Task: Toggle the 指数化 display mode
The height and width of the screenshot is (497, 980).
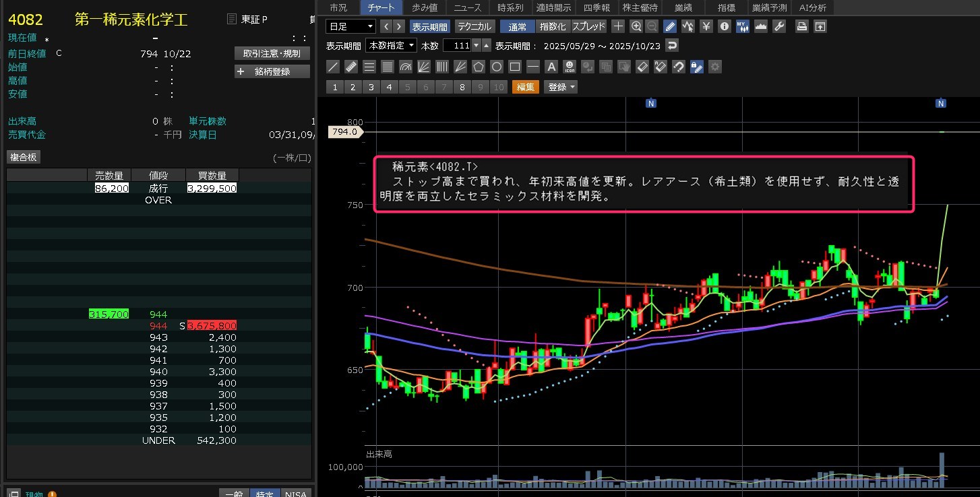Action: [x=553, y=27]
